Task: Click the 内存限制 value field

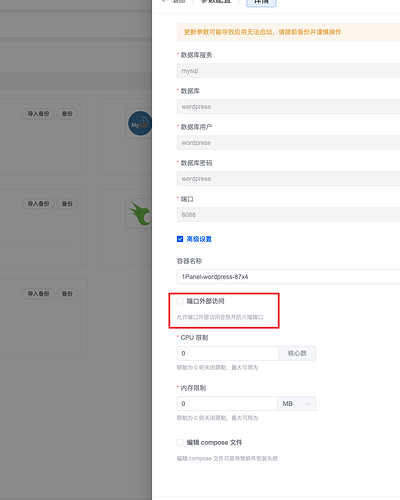Action: [x=227, y=404]
